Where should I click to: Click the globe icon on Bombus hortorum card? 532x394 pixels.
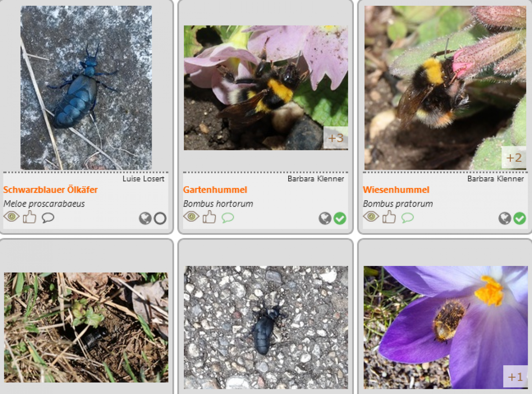pos(325,218)
